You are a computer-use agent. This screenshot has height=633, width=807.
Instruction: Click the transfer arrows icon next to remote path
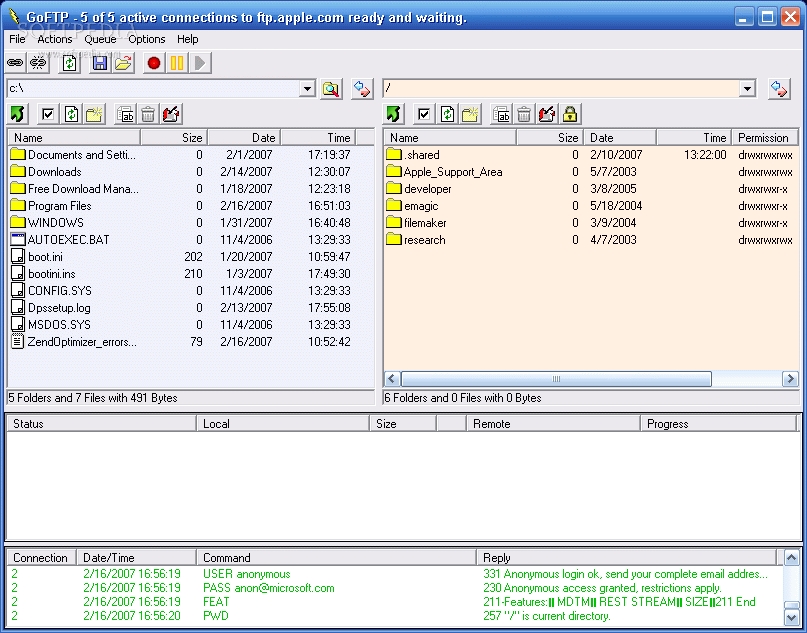pyautogui.click(x=779, y=89)
